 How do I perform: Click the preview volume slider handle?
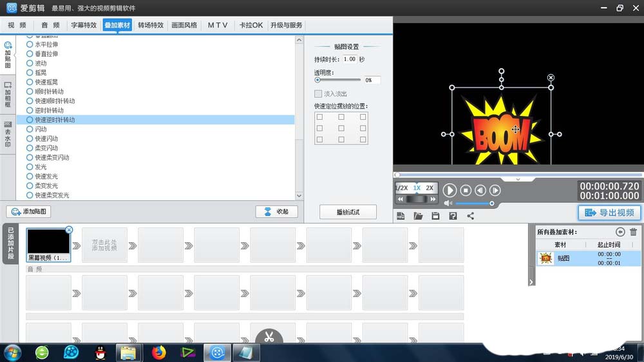tap(491, 204)
